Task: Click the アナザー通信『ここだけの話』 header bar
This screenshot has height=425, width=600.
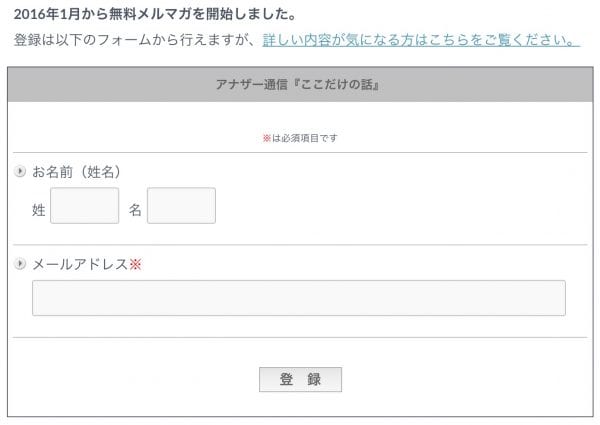Action: point(300,85)
